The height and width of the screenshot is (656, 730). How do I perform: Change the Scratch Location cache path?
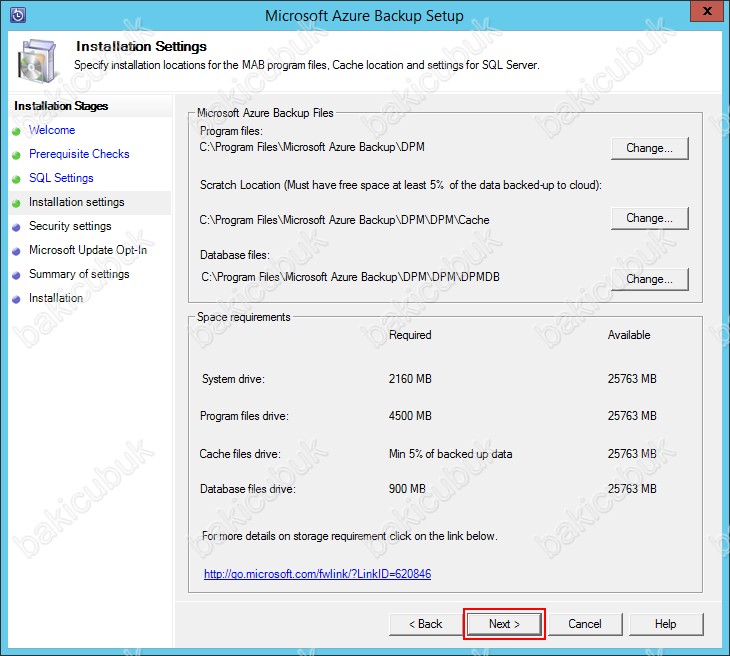tap(649, 218)
